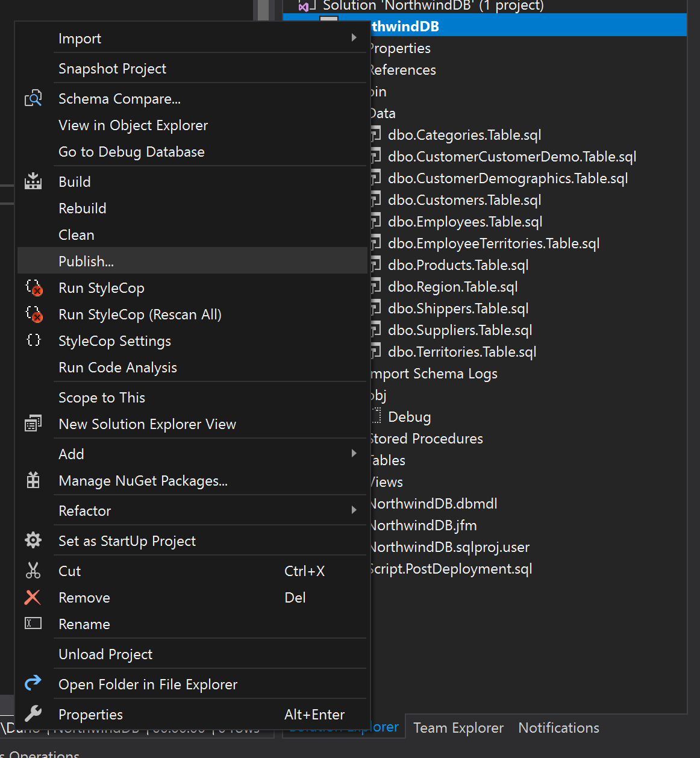Viewport: 700px width, 758px height.
Task: Select the Debug folder under obj
Action: [x=409, y=416]
